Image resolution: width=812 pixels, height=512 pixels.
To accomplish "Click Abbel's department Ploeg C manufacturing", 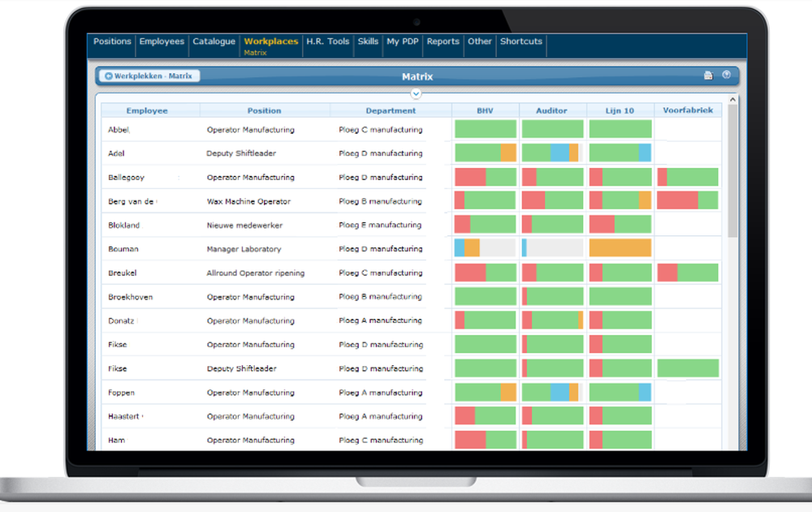I will tap(381, 130).
